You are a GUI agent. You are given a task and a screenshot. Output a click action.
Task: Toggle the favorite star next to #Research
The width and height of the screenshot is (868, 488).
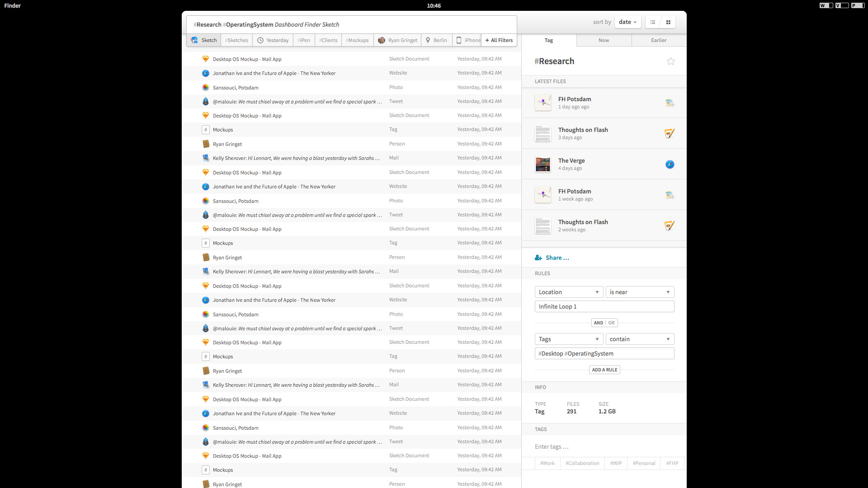click(671, 61)
